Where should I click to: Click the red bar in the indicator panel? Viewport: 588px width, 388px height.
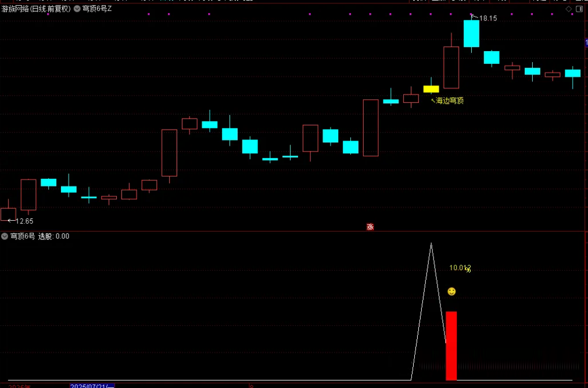(x=451, y=346)
